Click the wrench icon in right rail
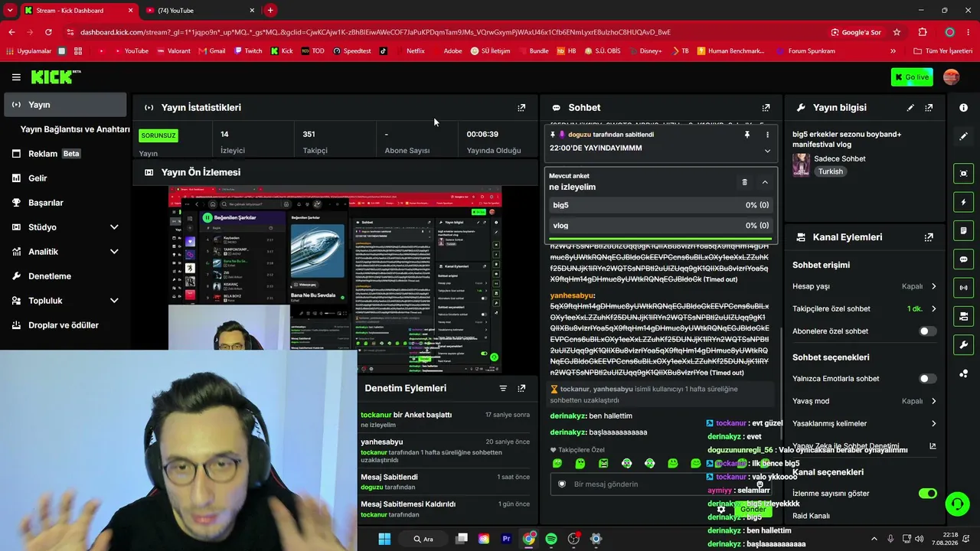 [963, 344]
